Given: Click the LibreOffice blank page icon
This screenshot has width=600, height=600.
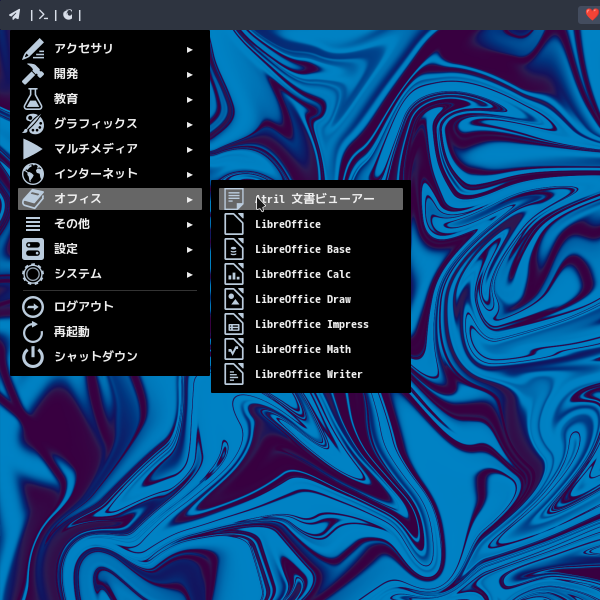Looking at the screenshot, I should pos(234,224).
